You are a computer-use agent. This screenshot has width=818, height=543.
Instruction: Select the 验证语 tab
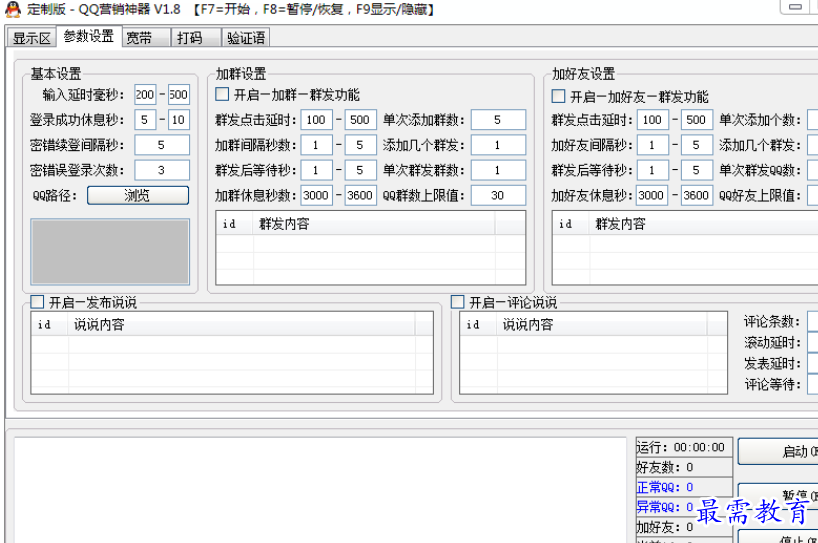click(x=246, y=38)
